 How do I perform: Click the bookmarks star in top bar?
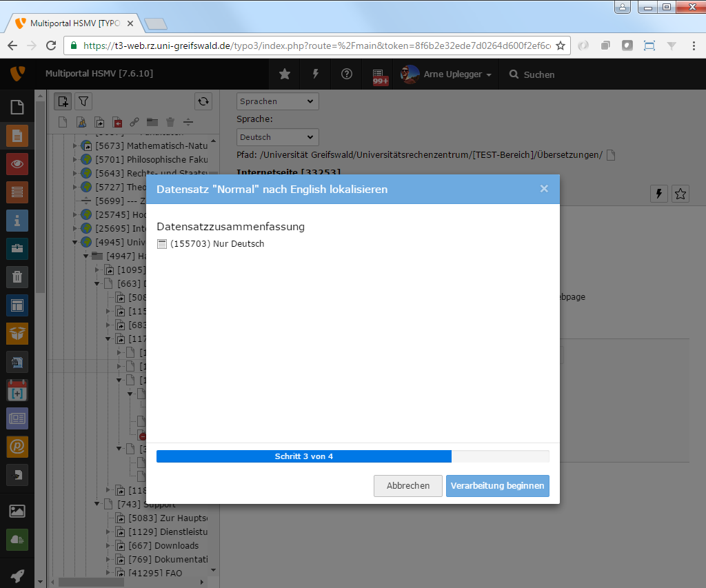pos(284,74)
